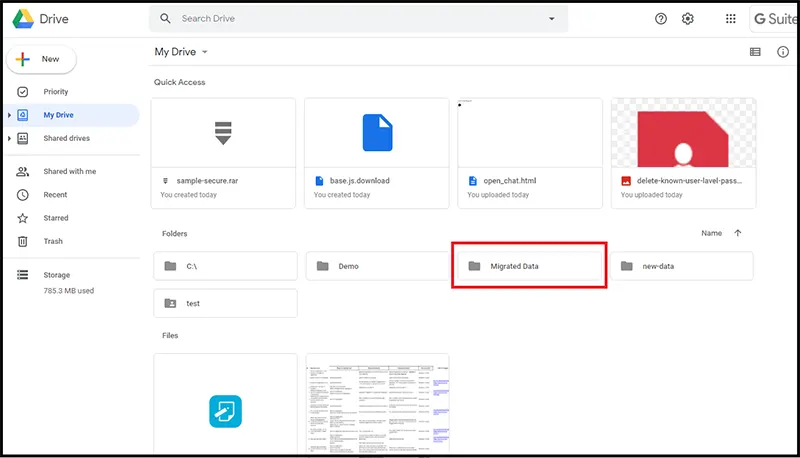Screen dimensions: 800x458
Task: Click the Starred star icon
Action: 22,218
